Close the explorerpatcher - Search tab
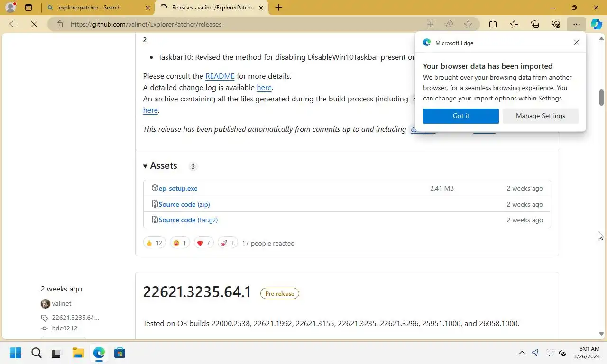 (x=147, y=8)
